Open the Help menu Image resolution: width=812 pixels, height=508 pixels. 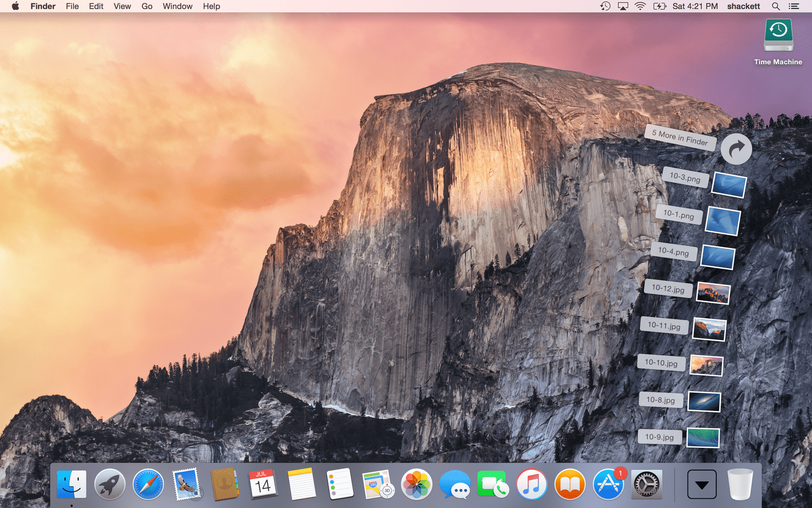click(211, 6)
